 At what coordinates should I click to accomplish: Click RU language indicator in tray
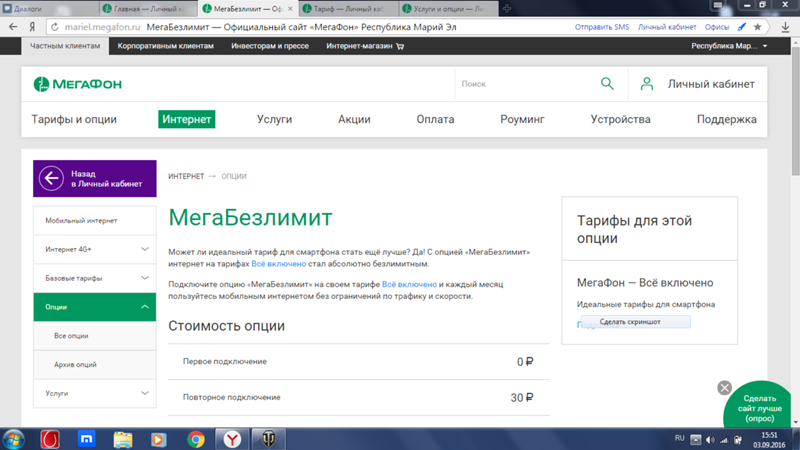[680, 438]
